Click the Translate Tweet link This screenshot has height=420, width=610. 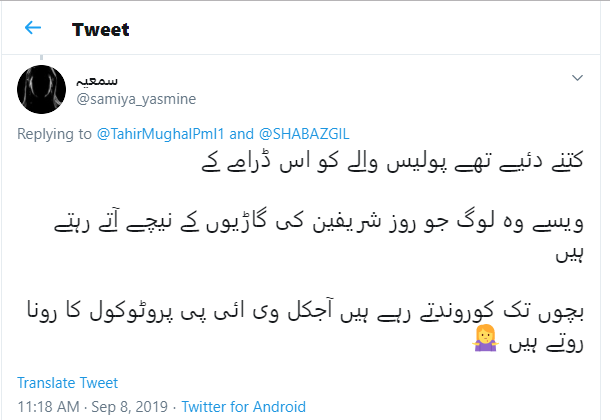[68, 382]
